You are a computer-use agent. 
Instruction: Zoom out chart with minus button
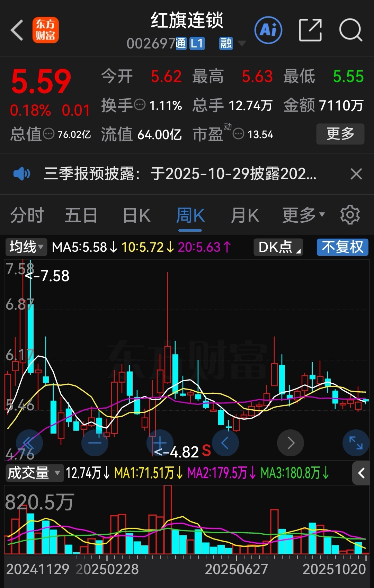click(95, 443)
